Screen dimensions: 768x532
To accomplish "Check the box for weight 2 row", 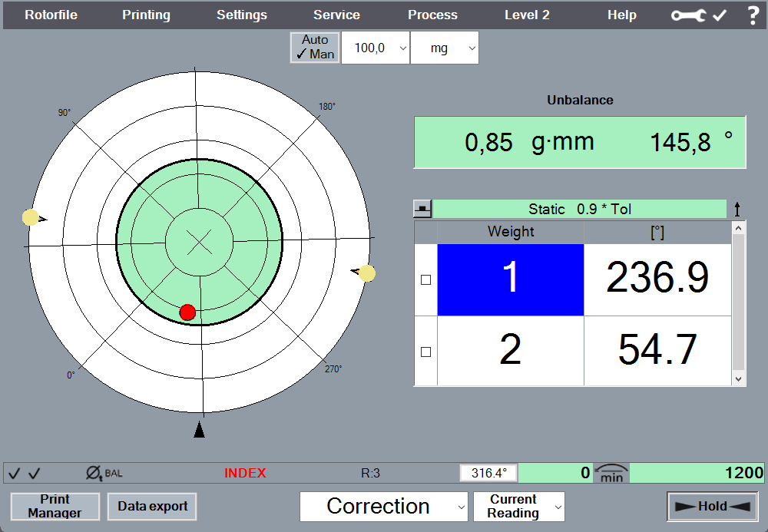I will coord(426,352).
